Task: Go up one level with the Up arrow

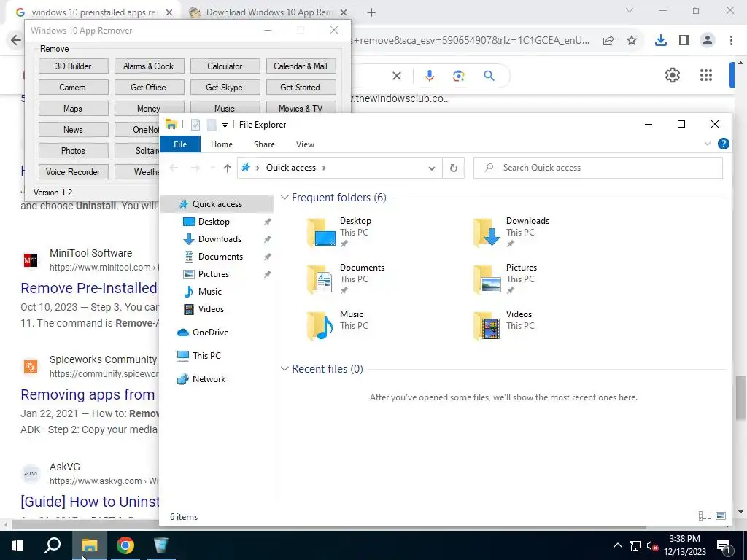Action: 228,168
